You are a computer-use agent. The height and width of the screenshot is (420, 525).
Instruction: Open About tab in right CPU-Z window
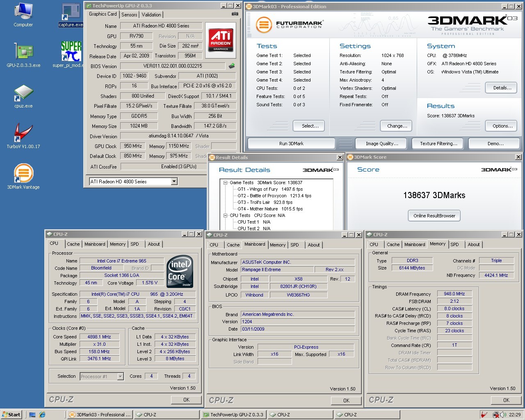[474, 244]
